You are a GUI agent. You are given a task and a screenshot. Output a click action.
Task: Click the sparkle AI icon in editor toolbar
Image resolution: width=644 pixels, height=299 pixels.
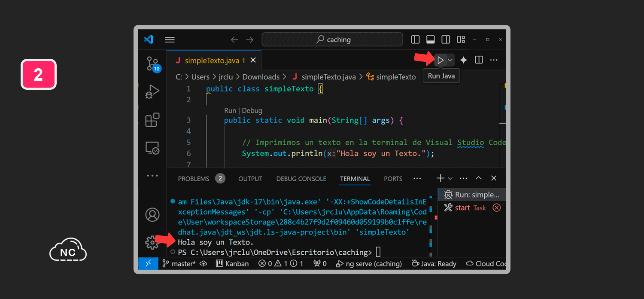pos(464,60)
